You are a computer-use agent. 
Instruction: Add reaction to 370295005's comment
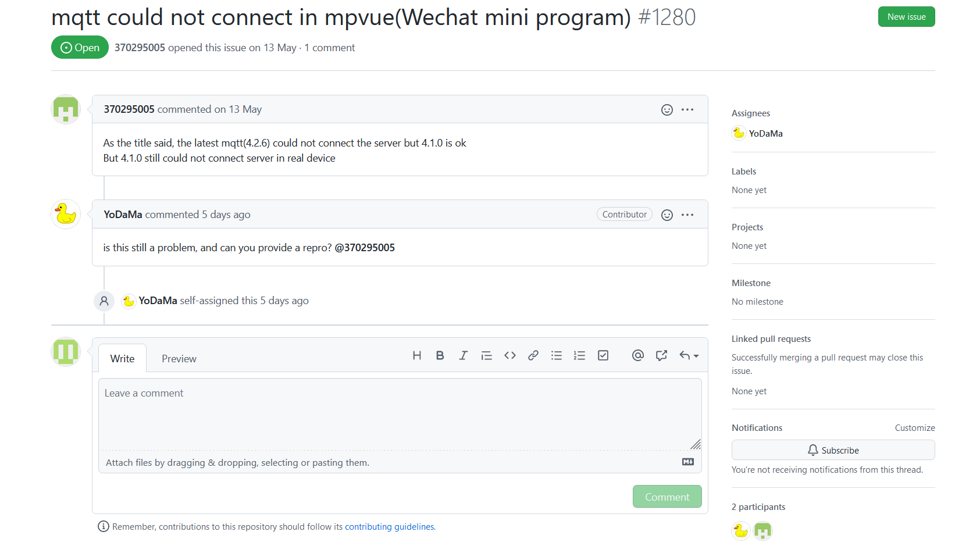[667, 110]
